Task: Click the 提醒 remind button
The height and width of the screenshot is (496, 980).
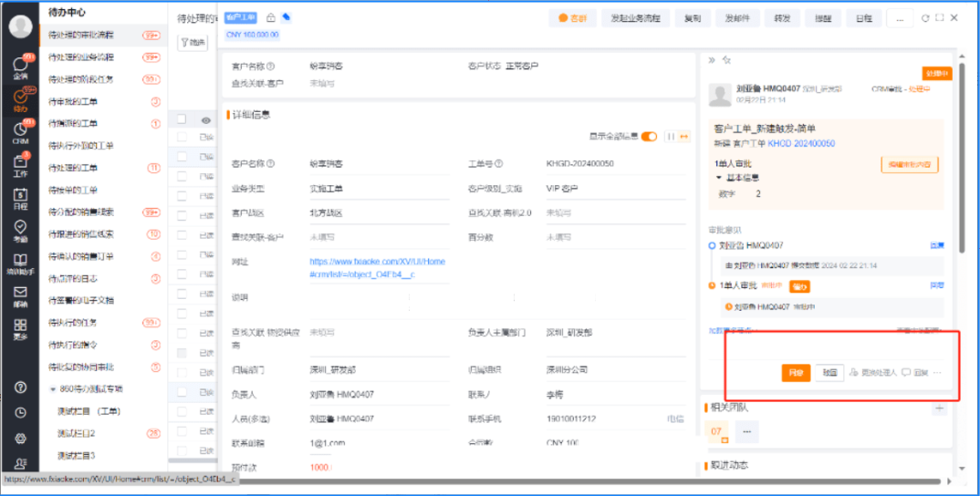Action: coord(823,19)
